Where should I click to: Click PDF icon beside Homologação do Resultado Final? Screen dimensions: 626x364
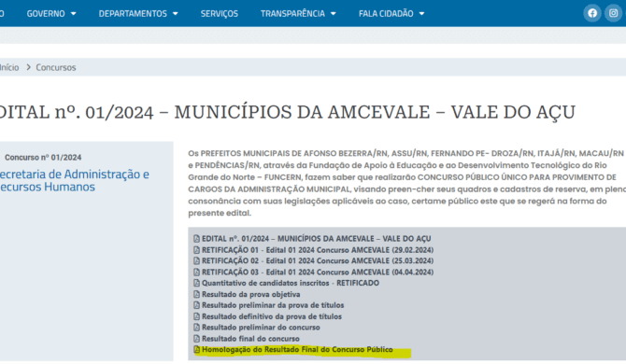click(196, 350)
